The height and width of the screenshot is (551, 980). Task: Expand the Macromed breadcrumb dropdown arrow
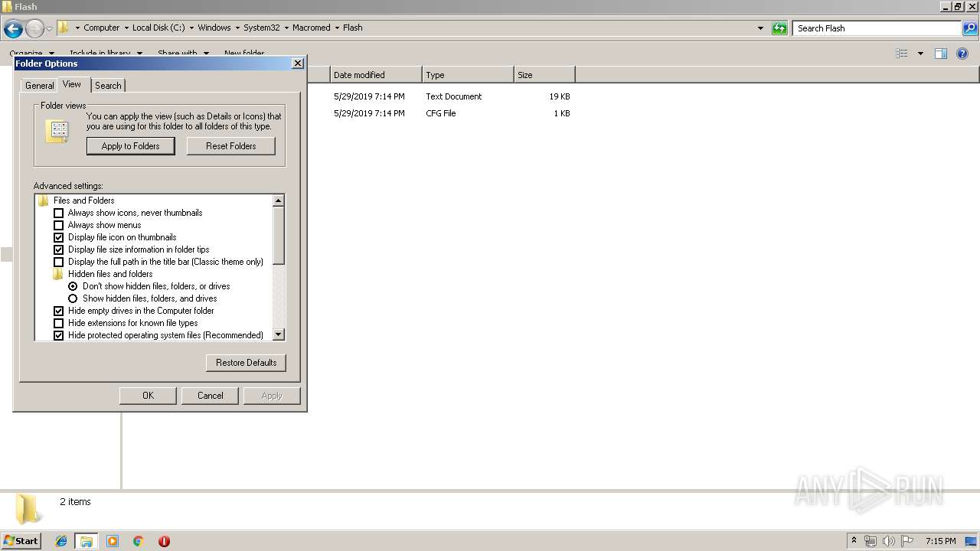(x=337, y=28)
